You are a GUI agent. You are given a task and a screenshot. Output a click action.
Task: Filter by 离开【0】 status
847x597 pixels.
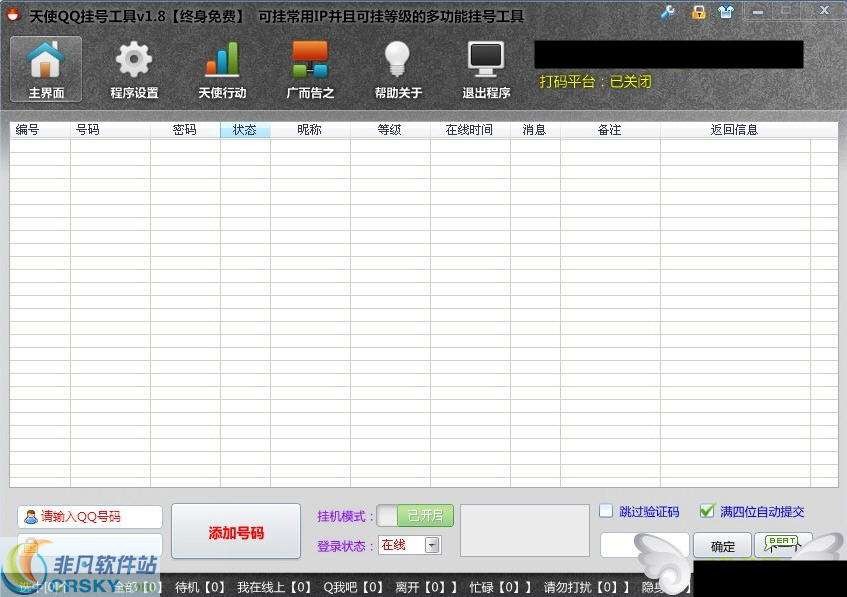(426, 587)
